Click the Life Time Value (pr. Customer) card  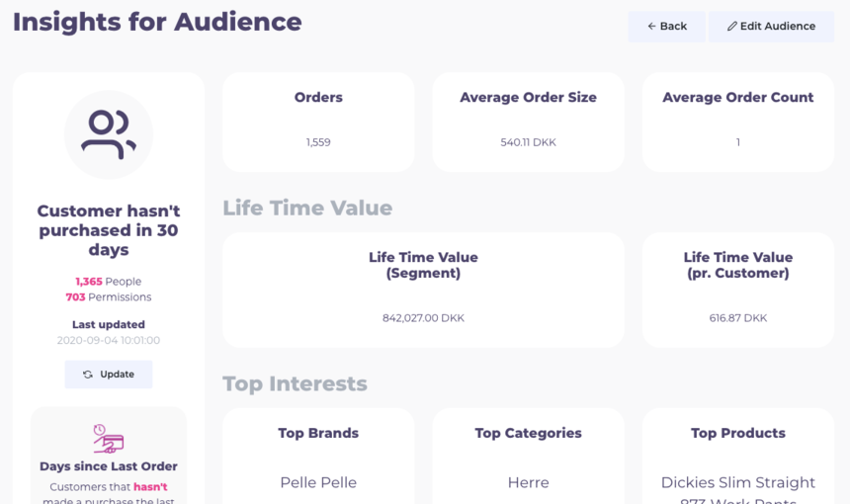point(737,290)
